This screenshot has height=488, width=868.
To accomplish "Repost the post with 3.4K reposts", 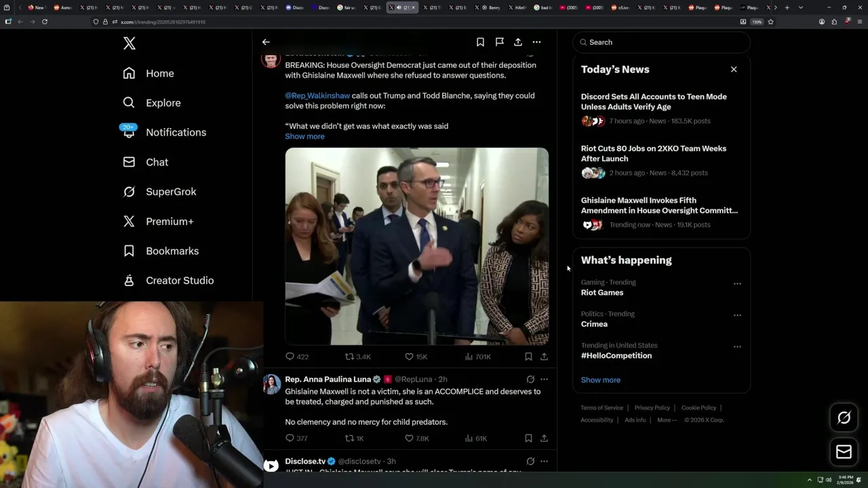I will (357, 357).
